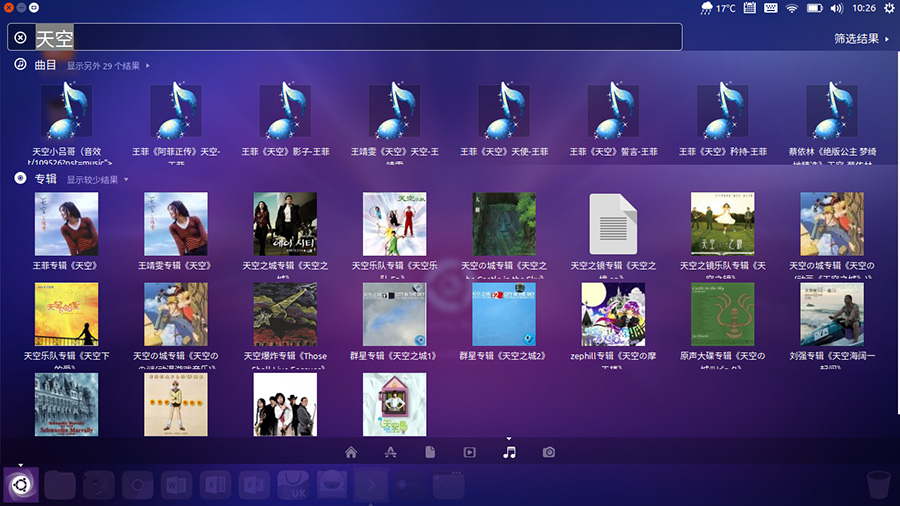This screenshot has width=900, height=506.
Task: Play song 王菲《天空》影子-王菲
Action: (285, 119)
